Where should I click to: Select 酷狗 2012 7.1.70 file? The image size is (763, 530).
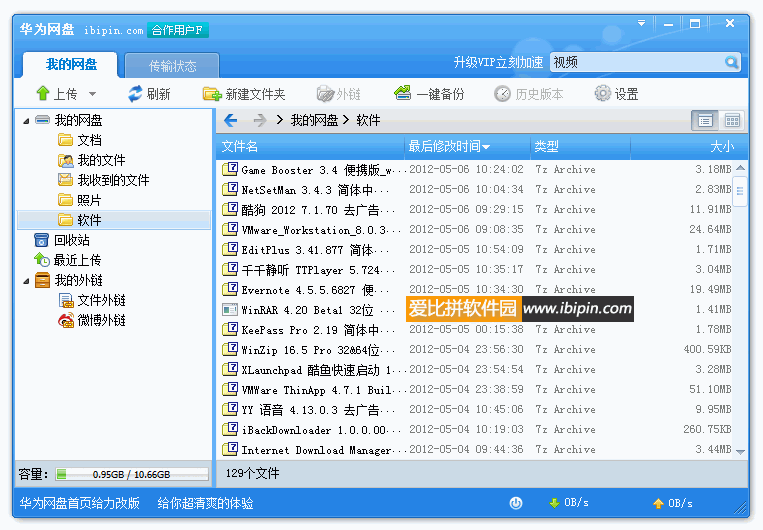point(475,209)
